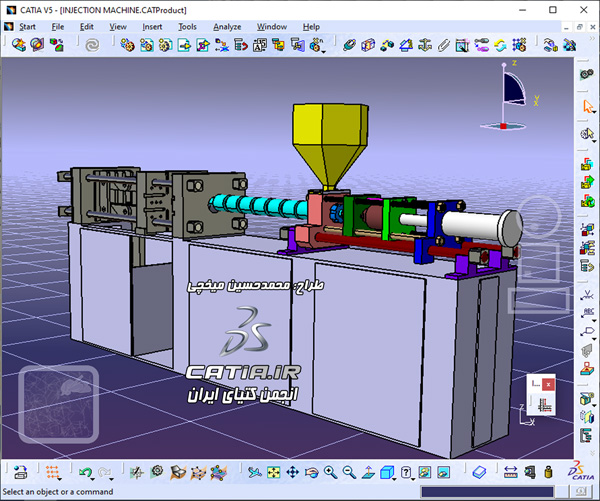Open the Analyze menu
600x501 pixels.
pos(227,27)
